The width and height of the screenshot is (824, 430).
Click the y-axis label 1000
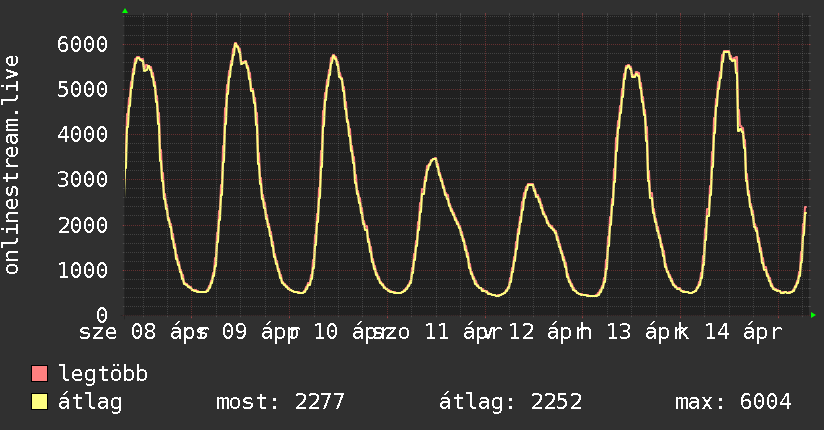(83, 270)
